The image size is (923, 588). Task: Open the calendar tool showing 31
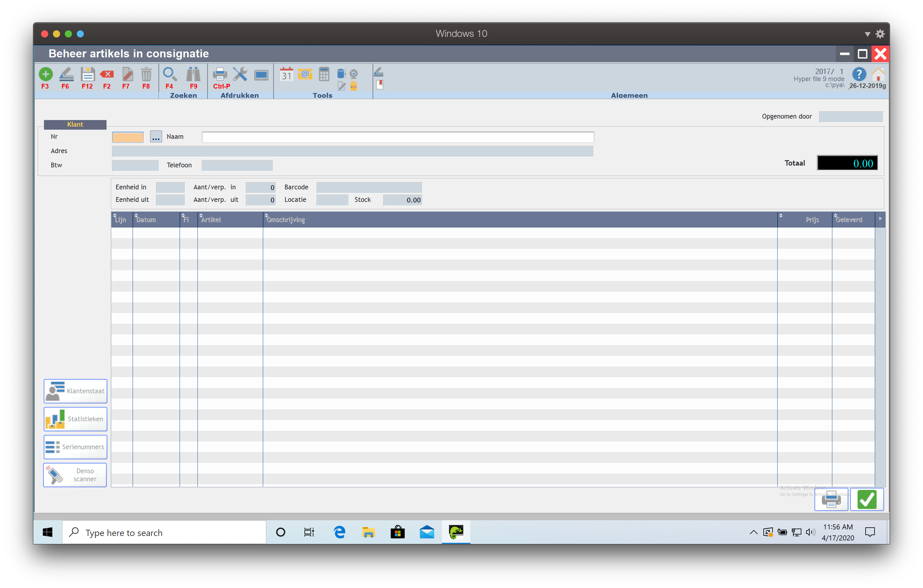click(286, 74)
